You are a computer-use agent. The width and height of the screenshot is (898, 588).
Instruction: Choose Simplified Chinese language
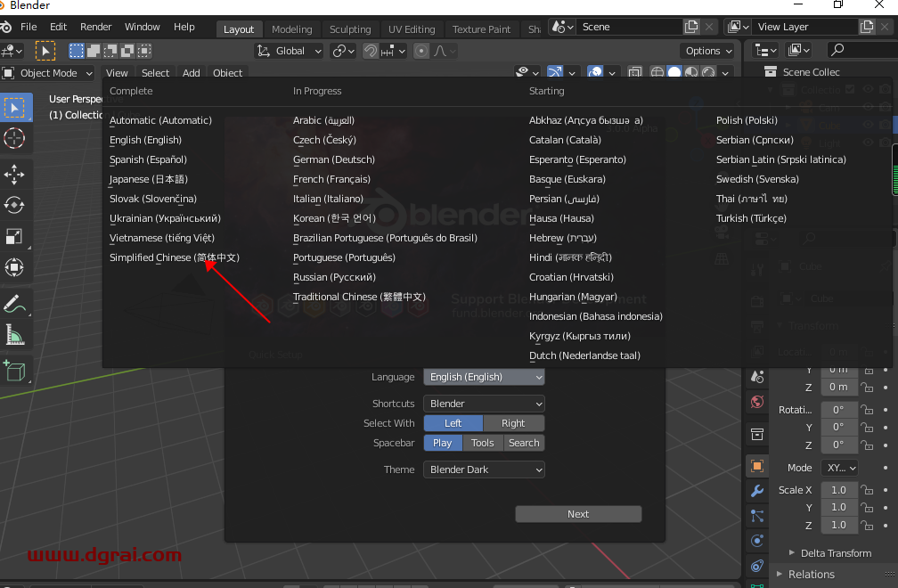click(x=175, y=257)
